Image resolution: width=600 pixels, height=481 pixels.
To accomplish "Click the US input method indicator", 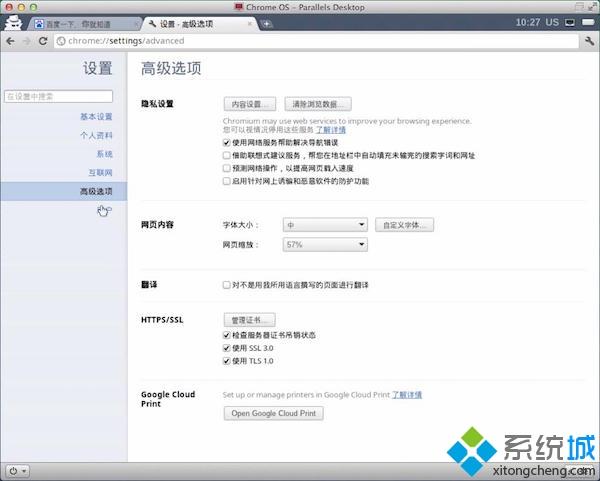I will [x=552, y=23].
